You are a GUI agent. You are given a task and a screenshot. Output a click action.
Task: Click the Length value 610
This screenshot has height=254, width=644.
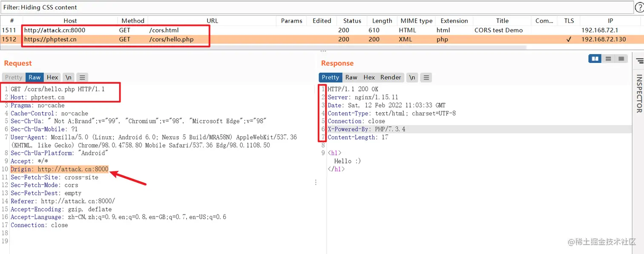point(374,30)
